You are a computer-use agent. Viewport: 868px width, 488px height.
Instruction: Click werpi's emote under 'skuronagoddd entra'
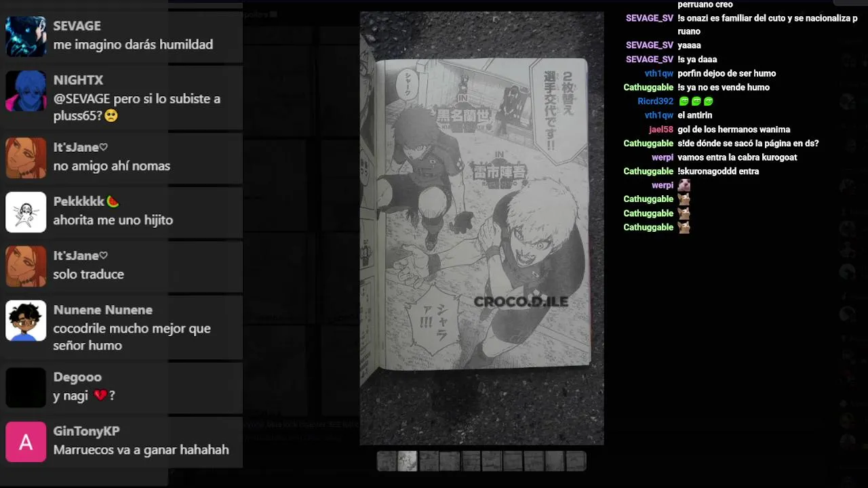pyautogui.click(x=684, y=185)
